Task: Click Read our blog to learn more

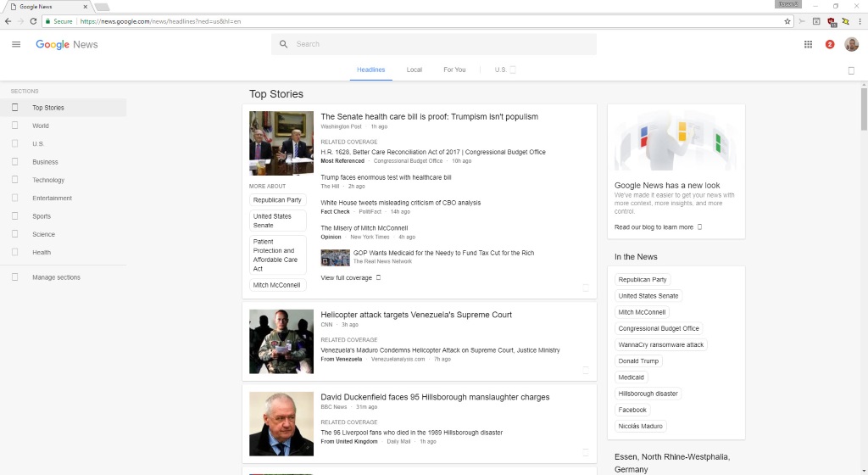Action: 658,227
